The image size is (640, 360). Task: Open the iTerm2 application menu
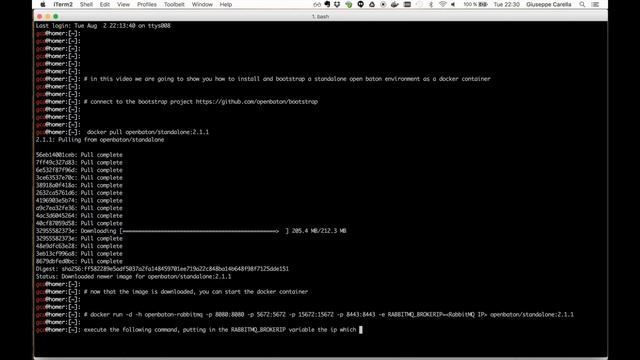click(63, 4)
